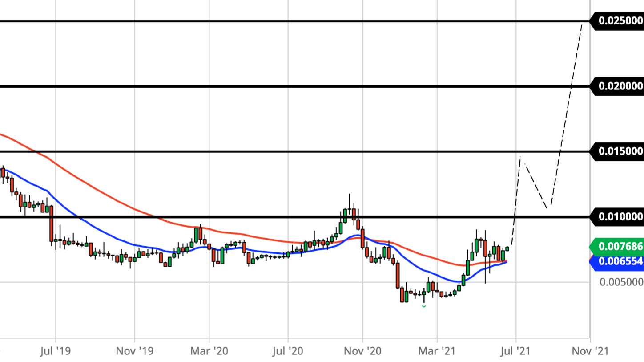Click the 0.020000 price level label
This screenshot has height=362, width=644.
coord(617,86)
